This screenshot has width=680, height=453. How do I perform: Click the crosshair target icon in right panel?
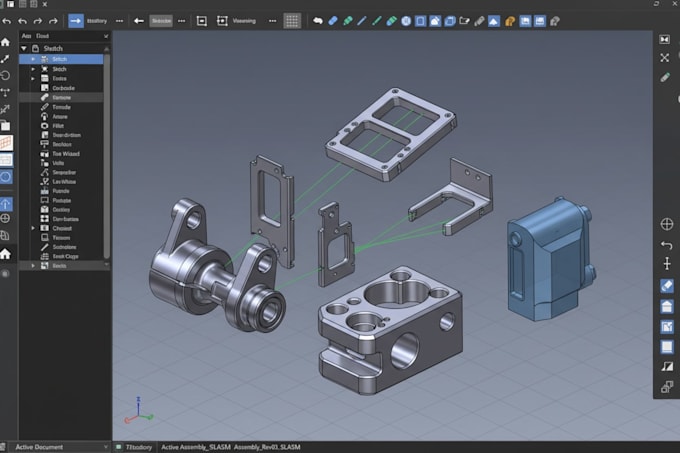click(x=667, y=224)
